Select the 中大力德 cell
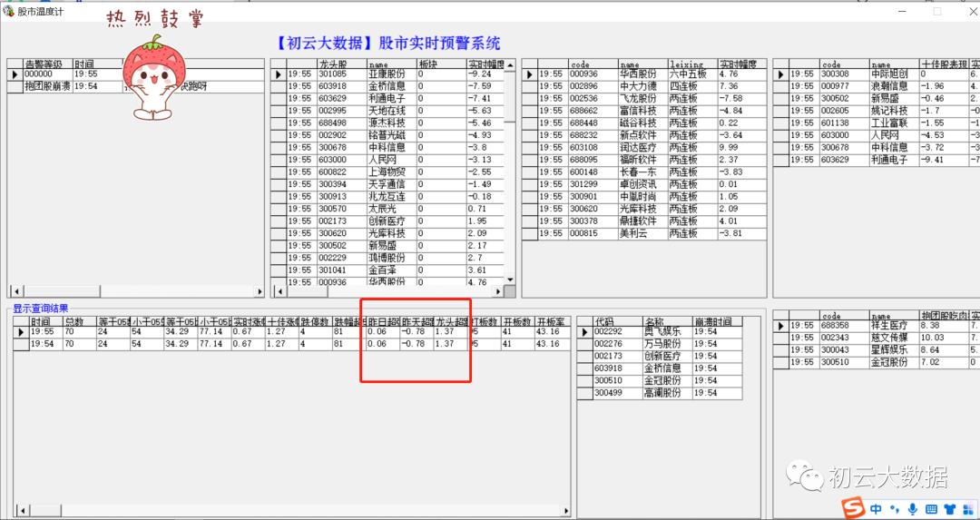This screenshot has width=980, height=520. click(643, 87)
